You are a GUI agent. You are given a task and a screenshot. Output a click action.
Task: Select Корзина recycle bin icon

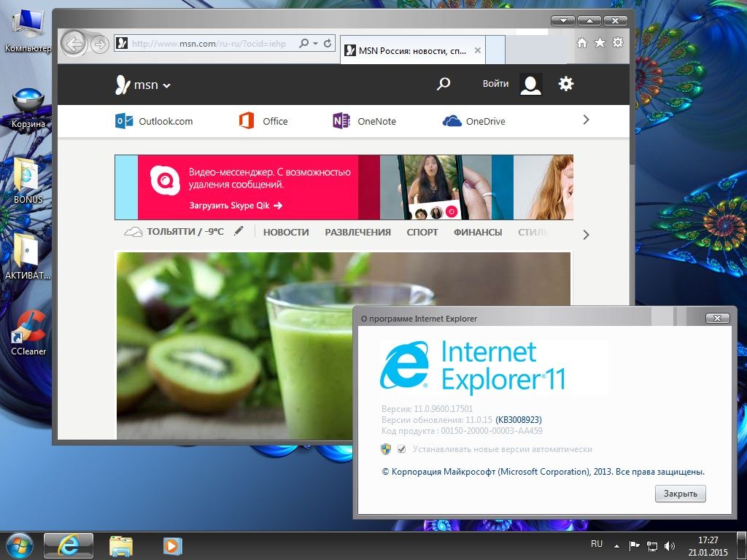pos(28,108)
